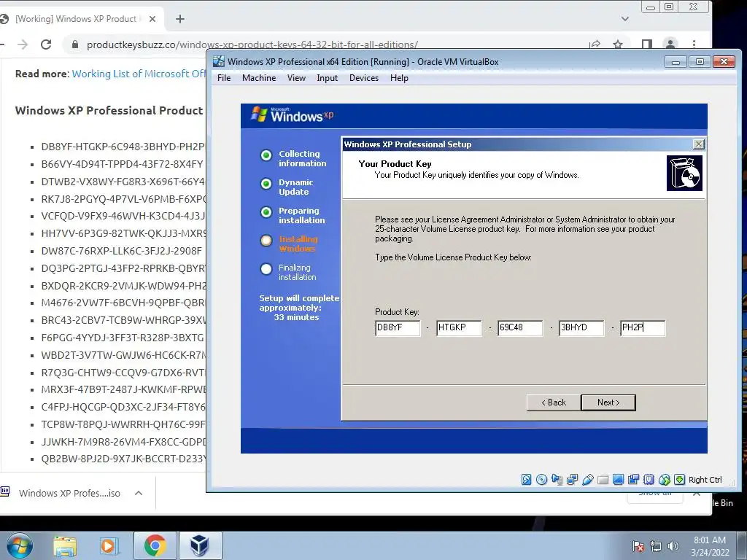Click the lock icon in Chrome address bar
This screenshot has width=747, height=560.
(75, 44)
